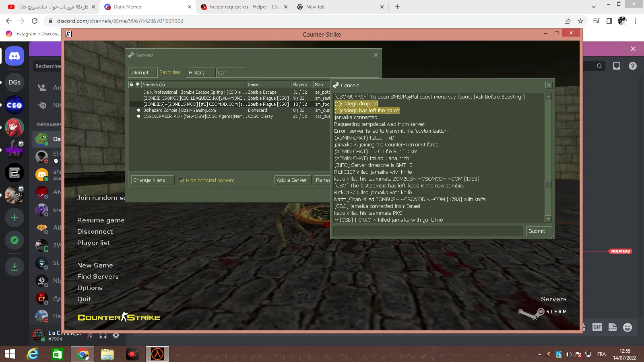Open Chrome's three-dot menu
644x362 pixels.
pos(636,21)
